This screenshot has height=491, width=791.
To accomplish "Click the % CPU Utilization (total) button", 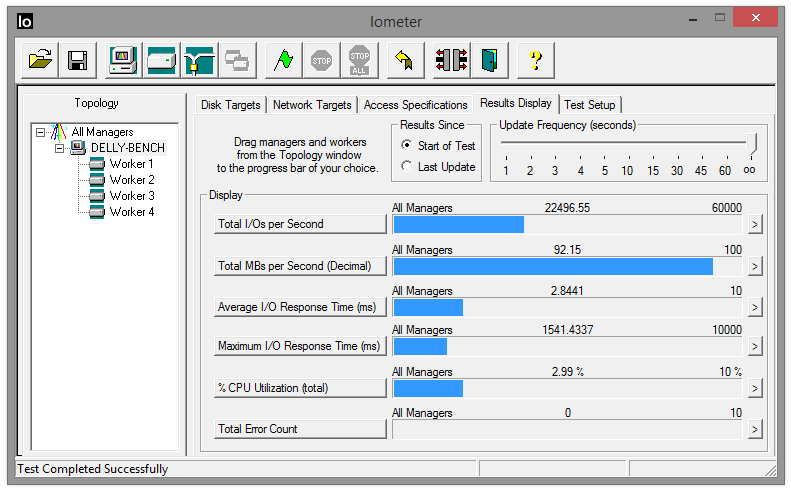I will click(x=300, y=388).
